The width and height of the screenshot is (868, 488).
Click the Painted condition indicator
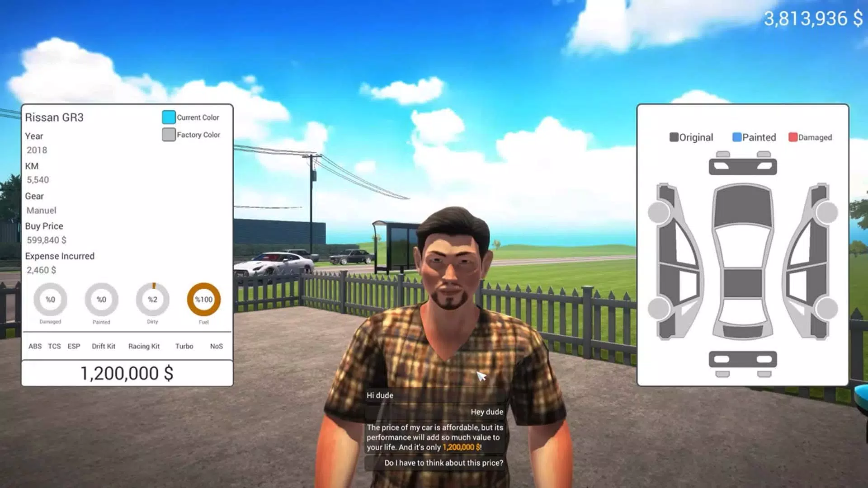coord(101,300)
